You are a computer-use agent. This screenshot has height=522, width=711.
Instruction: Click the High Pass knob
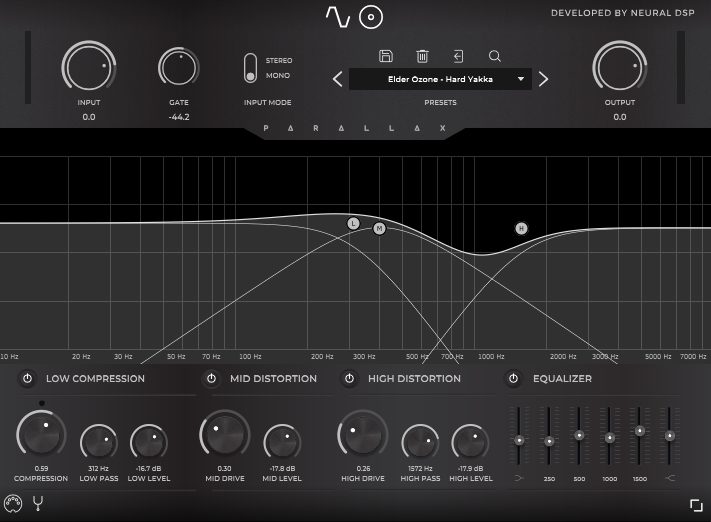(420, 442)
